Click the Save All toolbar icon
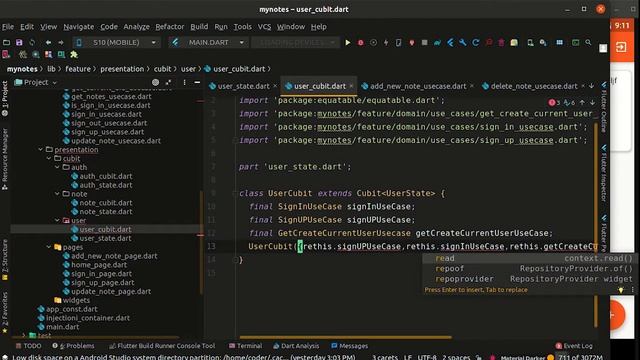This screenshot has height=360, width=640. tap(19, 42)
